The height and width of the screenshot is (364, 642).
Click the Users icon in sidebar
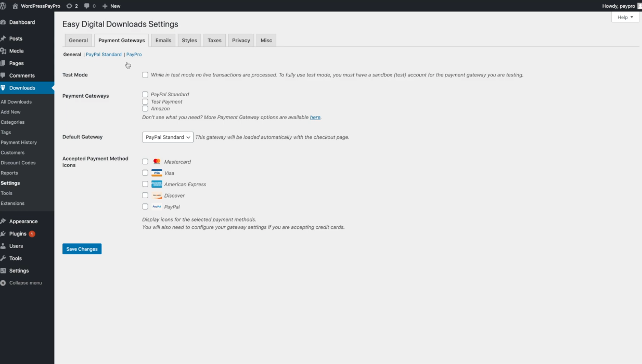click(4, 246)
